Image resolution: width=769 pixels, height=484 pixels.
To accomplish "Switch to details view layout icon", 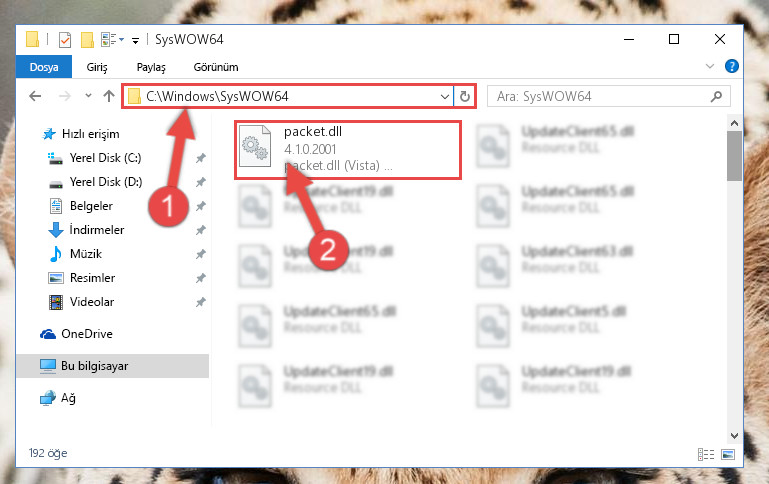I will pyautogui.click(x=706, y=455).
